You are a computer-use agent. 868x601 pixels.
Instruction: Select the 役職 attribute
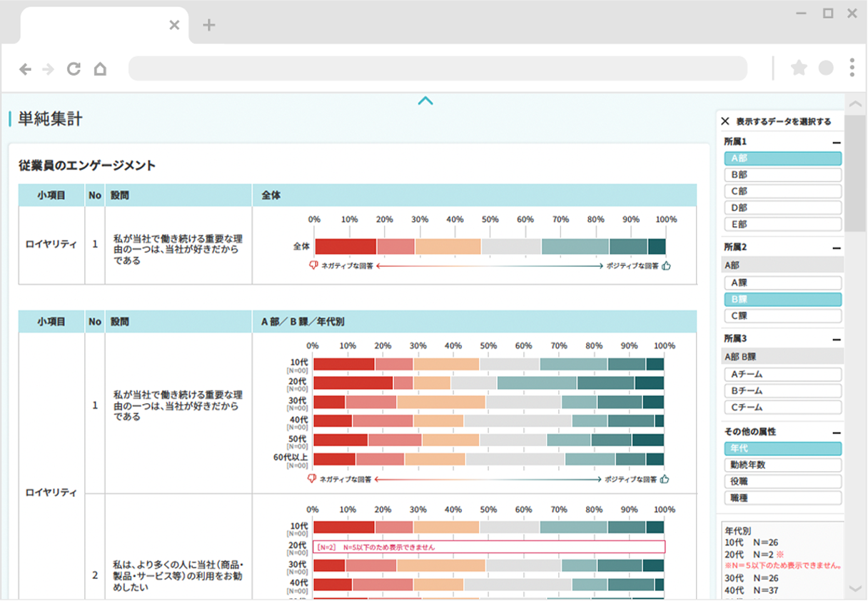click(x=782, y=482)
